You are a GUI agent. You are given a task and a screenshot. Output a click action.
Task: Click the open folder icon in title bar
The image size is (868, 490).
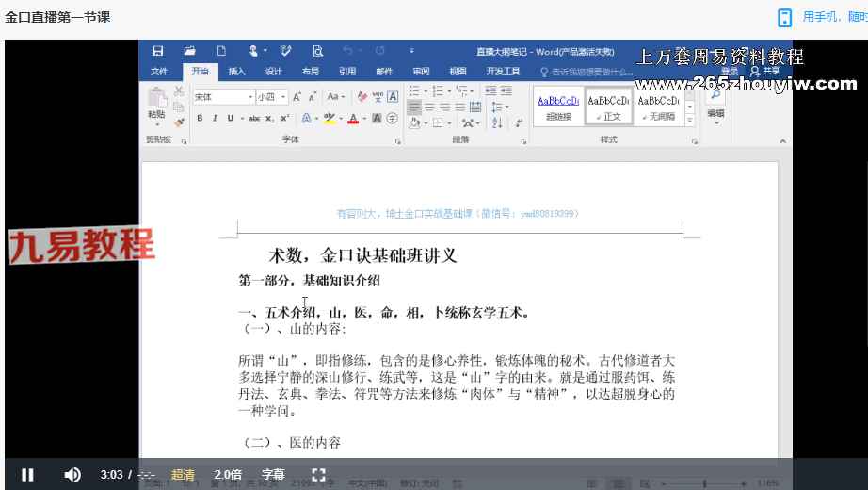(x=189, y=51)
